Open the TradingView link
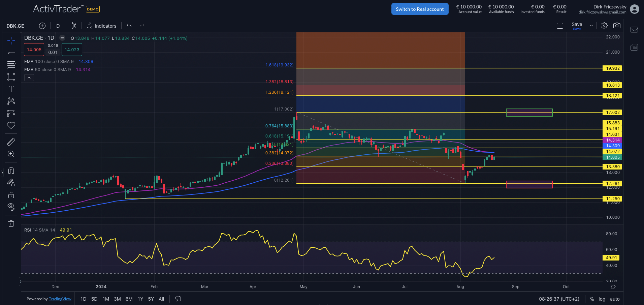This screenshot has height=305, width=644. click(x=60, y=299)
